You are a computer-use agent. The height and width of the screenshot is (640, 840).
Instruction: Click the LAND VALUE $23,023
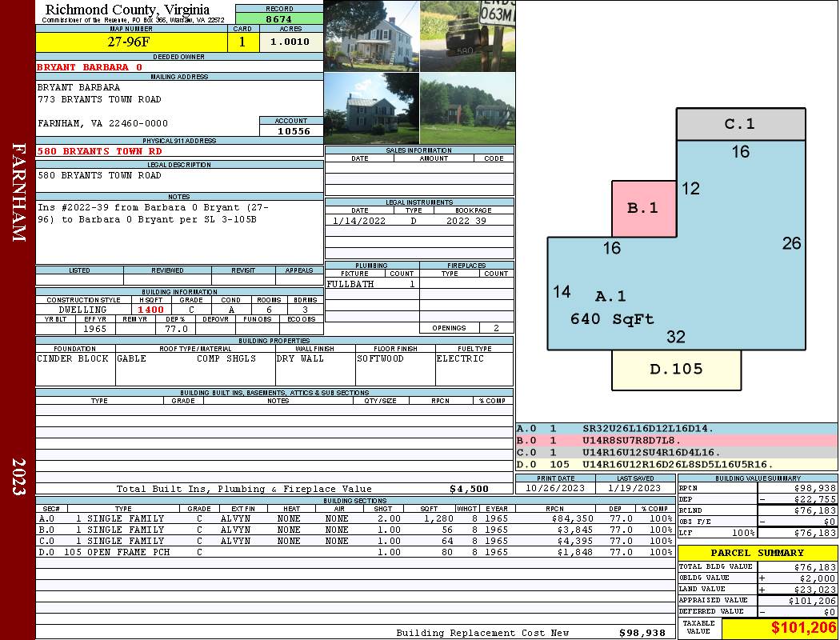[815, 590]
